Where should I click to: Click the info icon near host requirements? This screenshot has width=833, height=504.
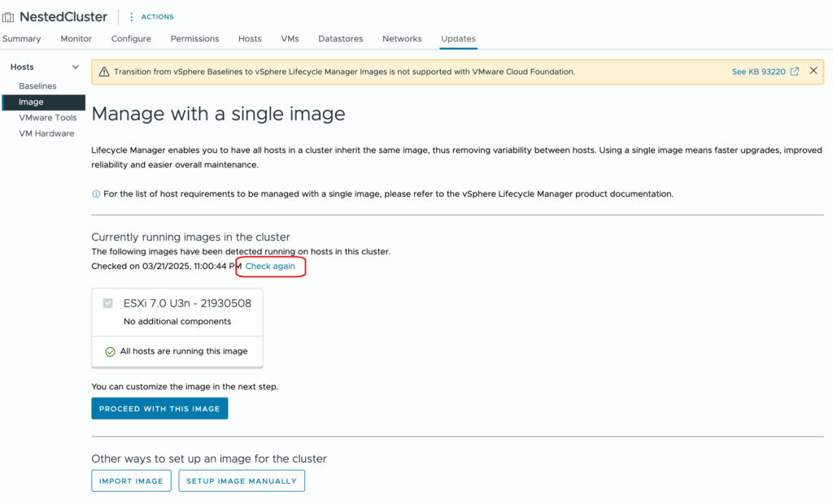[x=96, y=194]
